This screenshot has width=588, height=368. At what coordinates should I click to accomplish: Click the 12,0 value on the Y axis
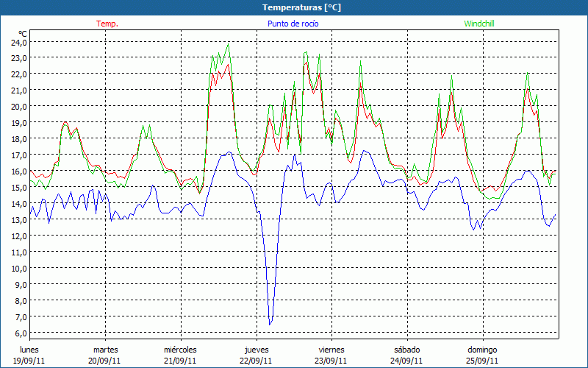click(18, 236)
